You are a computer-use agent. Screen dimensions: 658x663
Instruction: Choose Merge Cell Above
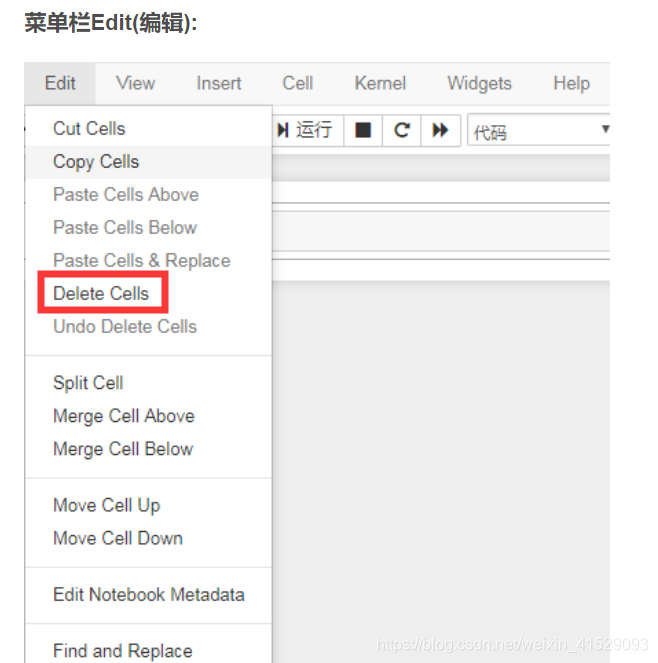pos(148,416)
